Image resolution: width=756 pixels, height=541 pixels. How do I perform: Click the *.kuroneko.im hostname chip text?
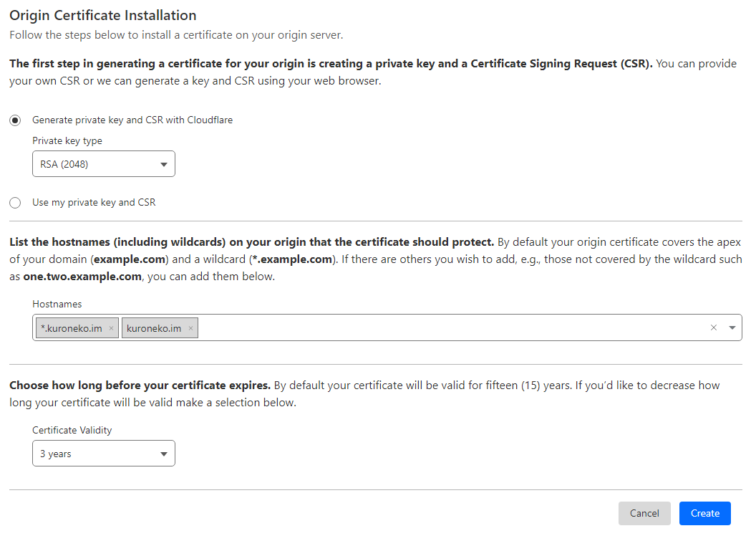[71, 328]
